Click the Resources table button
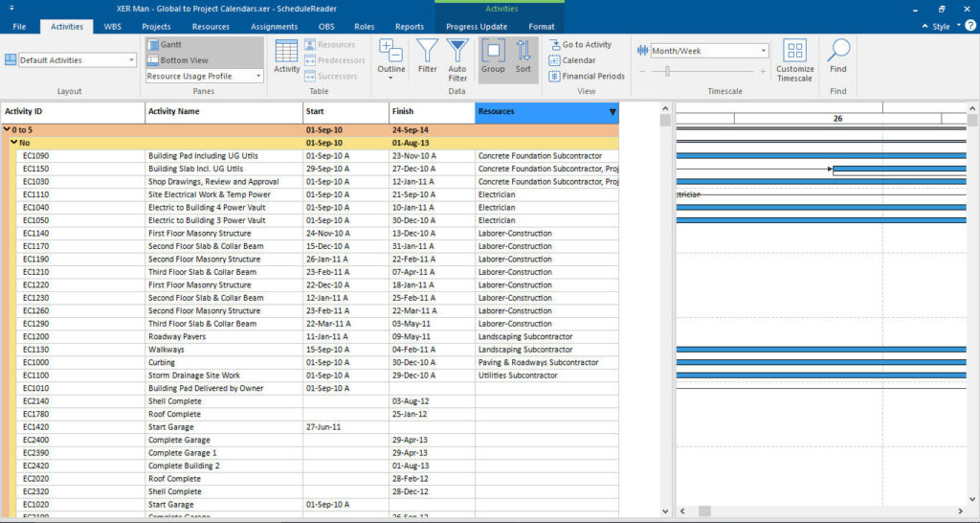Viewport: 980px width, 523px height. (x=330, y=44)
